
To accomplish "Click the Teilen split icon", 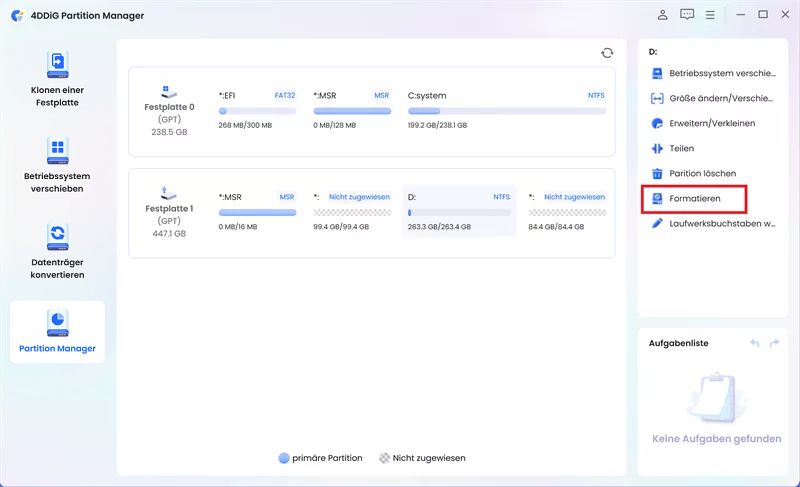I will pos(657,148).
